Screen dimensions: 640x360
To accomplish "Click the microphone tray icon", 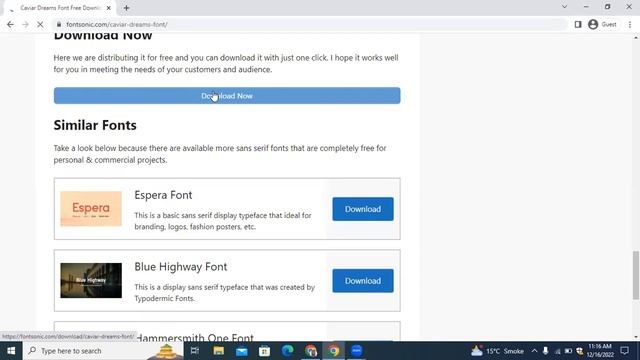I will [545, 351].
